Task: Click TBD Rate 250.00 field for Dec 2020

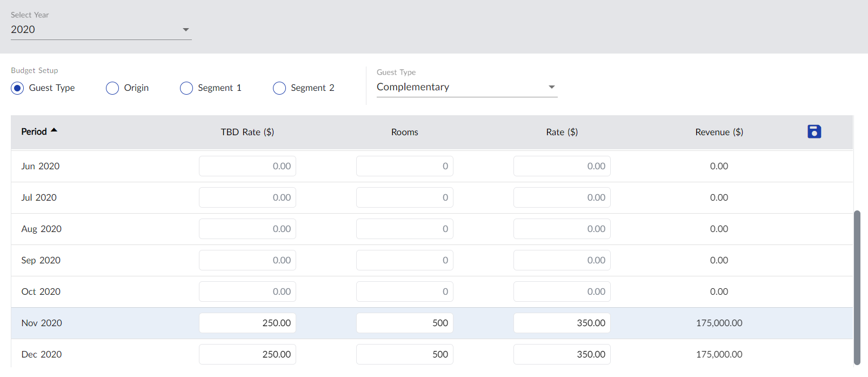Action: tap(248, 354)
